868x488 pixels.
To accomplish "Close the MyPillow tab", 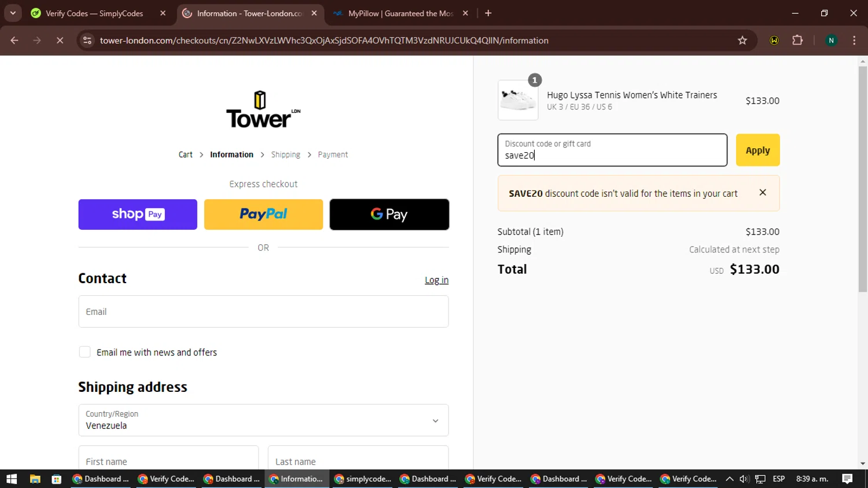I will [x=465, y=13].
